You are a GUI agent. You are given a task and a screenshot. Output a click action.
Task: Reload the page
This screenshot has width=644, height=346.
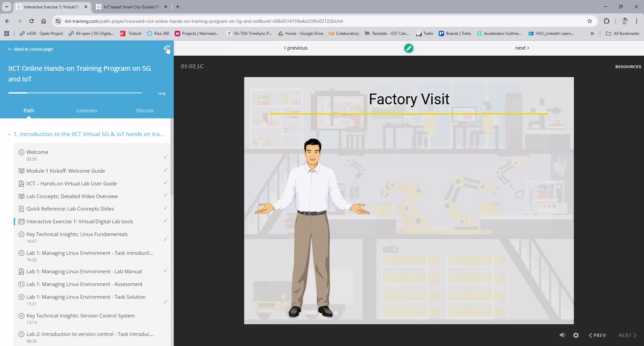(32, 21)
